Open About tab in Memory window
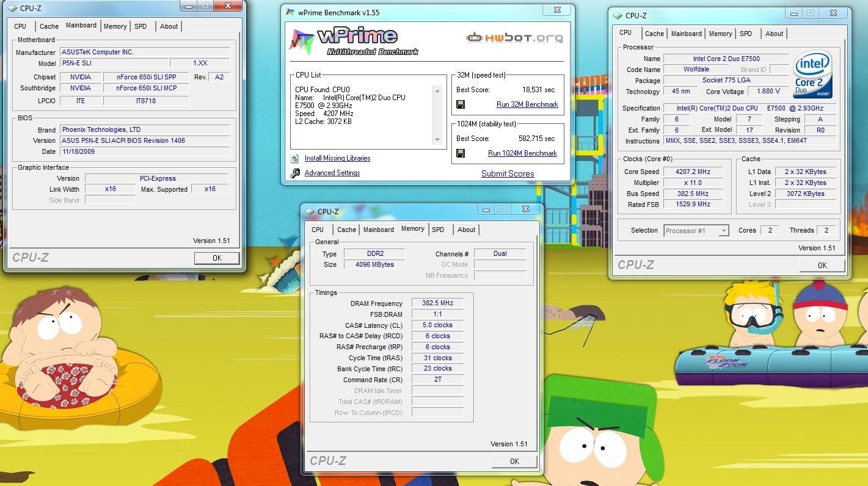Screen dimensions: 868x486 [x=467, y=230]
